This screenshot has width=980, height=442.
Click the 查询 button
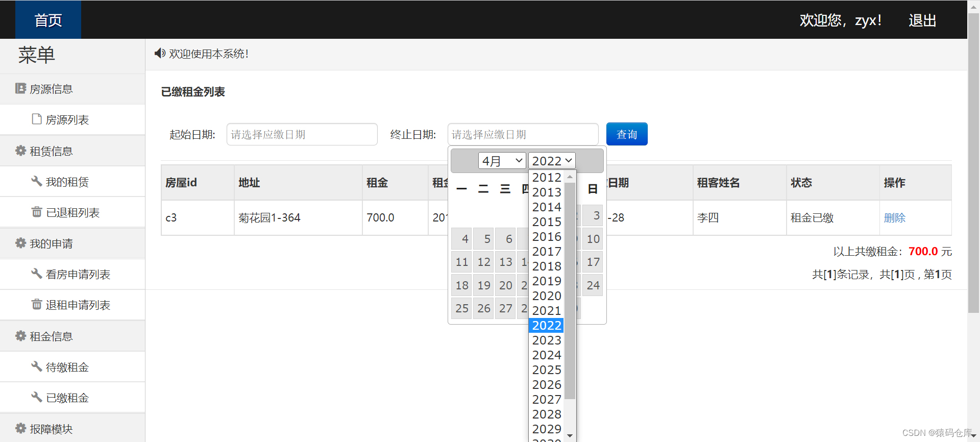pos(627,134)
